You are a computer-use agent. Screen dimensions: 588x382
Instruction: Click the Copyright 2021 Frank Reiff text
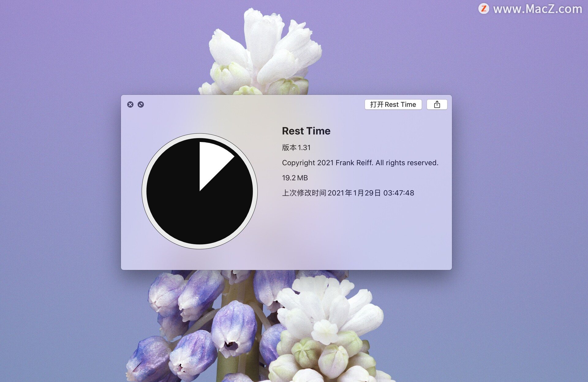[x=360, y=163]
